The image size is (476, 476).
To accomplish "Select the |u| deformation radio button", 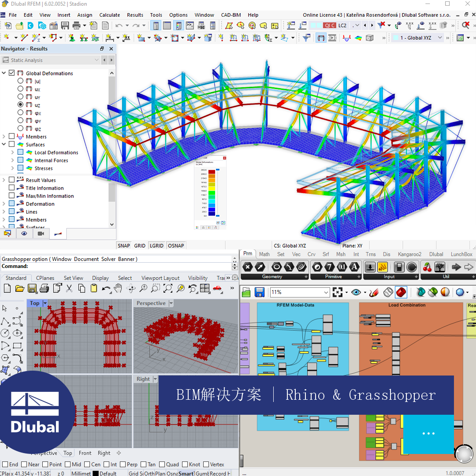I will (x=20, y=81).
